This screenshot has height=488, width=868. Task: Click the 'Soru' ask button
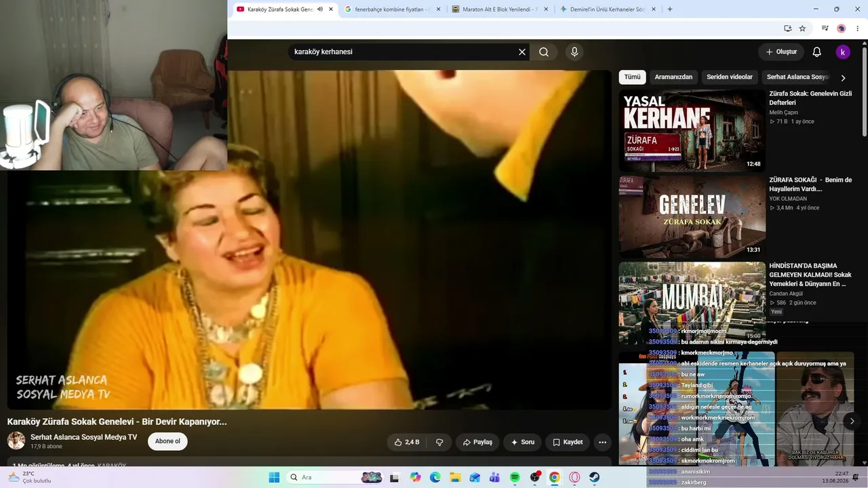coord(523,442)
